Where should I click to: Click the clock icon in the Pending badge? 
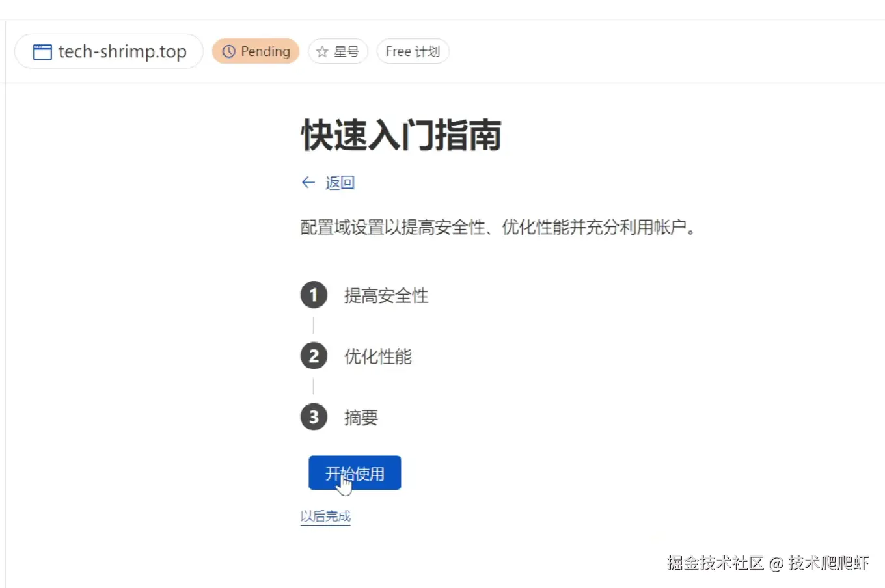click(x=228, y=51)
